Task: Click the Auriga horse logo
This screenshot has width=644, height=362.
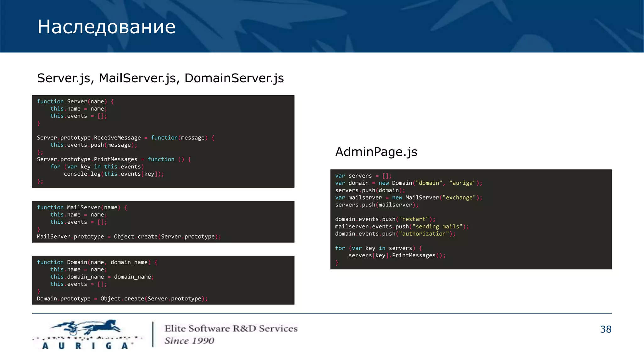Action: (87, 334)
